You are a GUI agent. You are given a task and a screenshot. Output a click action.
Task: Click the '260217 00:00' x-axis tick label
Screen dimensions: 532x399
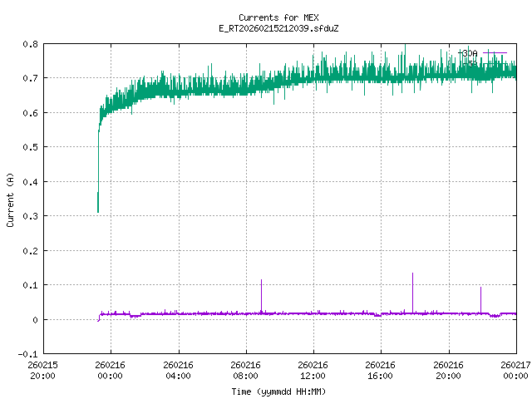click(x=515, y=369)
